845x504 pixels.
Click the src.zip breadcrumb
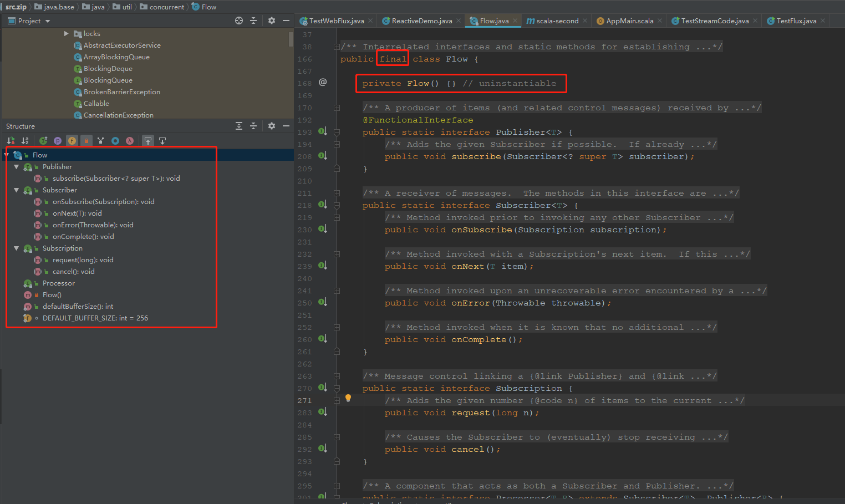(16, 7)
